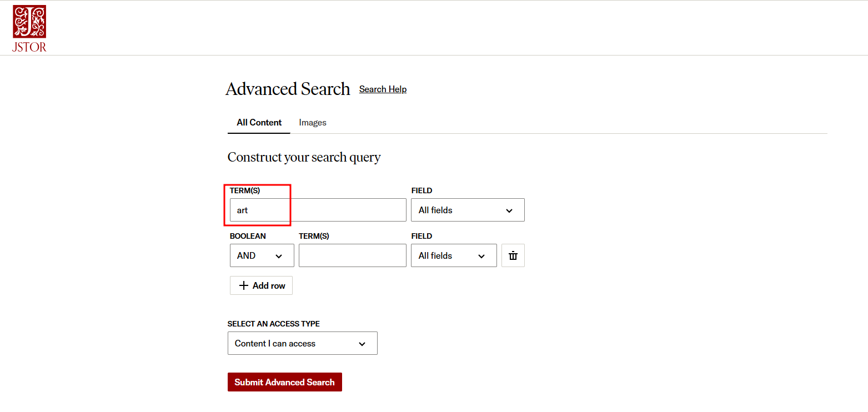
Task: Open the Search Help link
Action: pos(383,89)
